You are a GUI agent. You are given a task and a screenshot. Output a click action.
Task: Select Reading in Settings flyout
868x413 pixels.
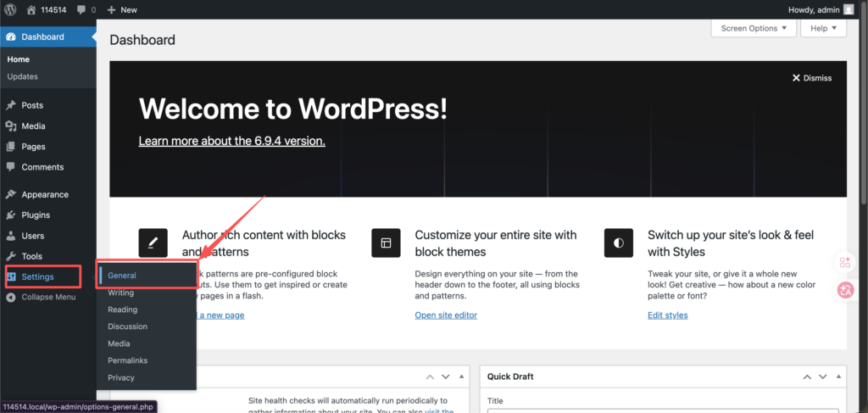(x=122, y=310)
